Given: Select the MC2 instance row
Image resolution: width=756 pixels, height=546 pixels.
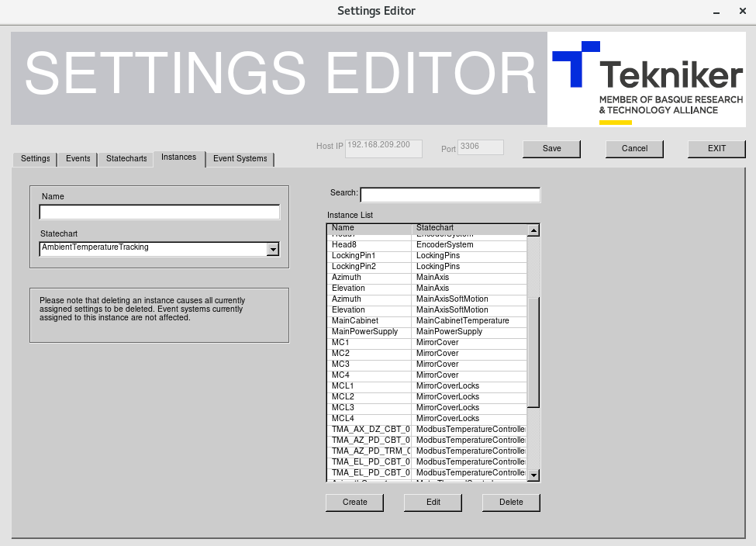Looking at the screenshot, I should click(x=427, y=353).
